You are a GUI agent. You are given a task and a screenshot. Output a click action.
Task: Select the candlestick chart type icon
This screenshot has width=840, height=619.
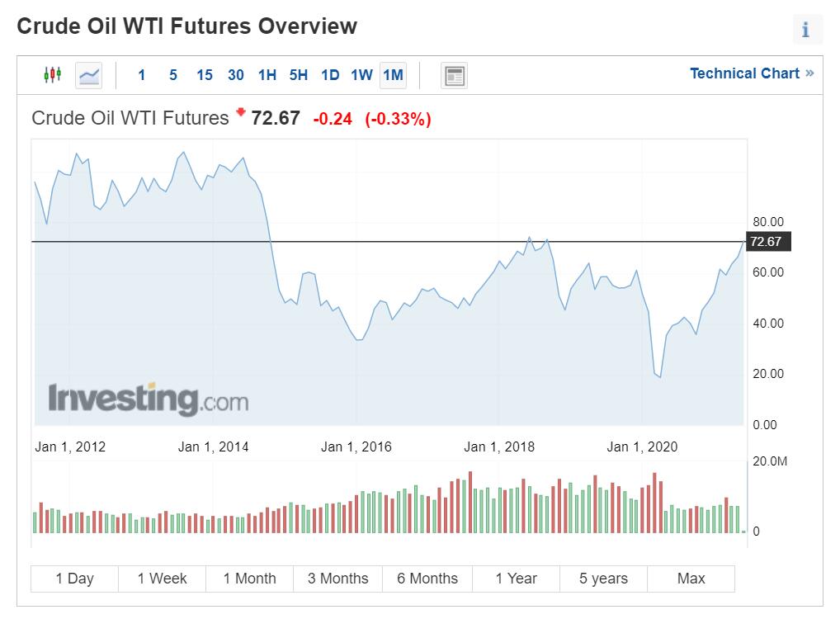point(51,74)
